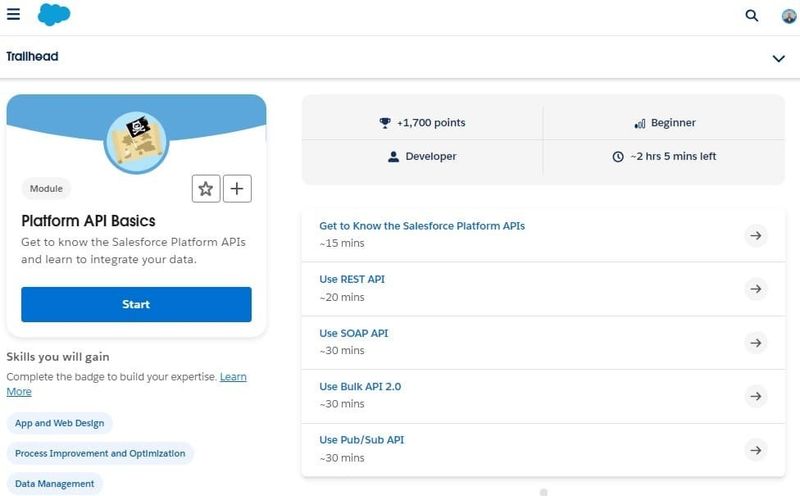Open the Learn More link

tap(233, 377)
